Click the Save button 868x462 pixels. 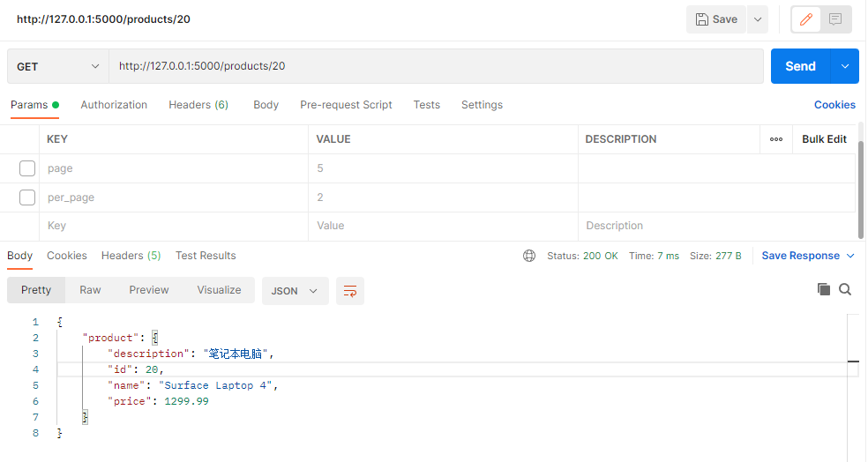(x=716, y=19)
